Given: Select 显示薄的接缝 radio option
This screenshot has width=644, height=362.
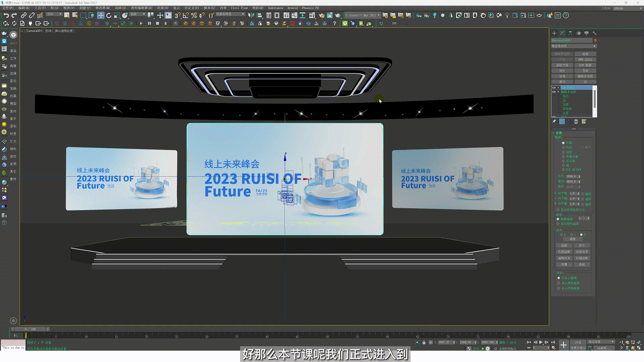Looking at the screenshot, I should (559, 283).
